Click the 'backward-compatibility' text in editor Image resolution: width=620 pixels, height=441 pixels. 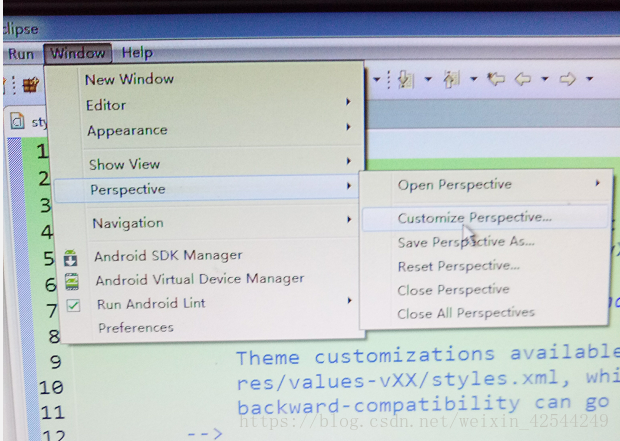coord(379,405)
